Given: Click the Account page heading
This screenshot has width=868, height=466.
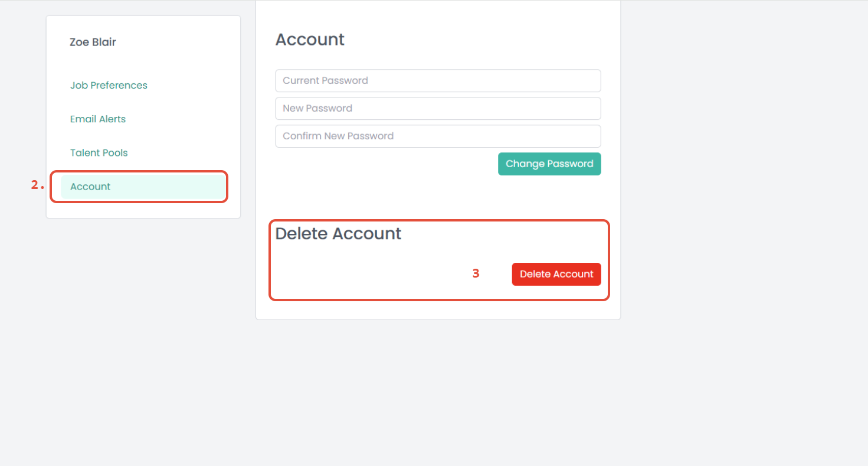Looking at the screenshot, I should pyautogui.click(x=310, y=40).
